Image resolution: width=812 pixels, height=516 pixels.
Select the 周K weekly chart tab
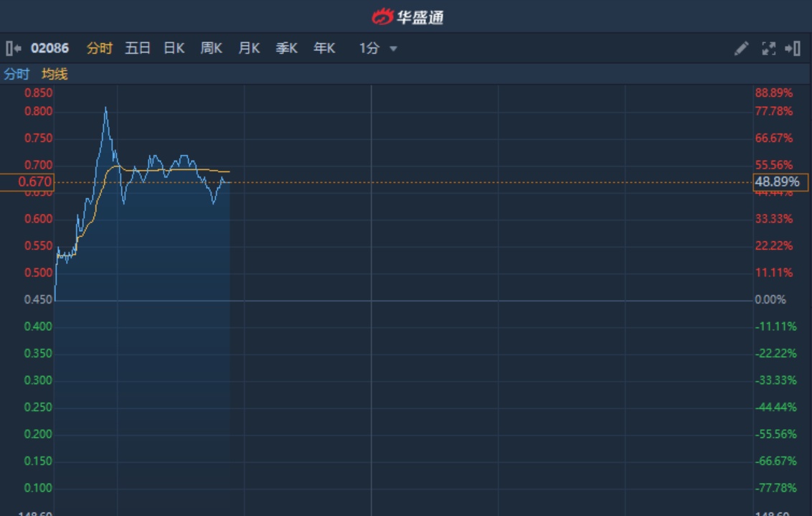[x=212, y=49]
